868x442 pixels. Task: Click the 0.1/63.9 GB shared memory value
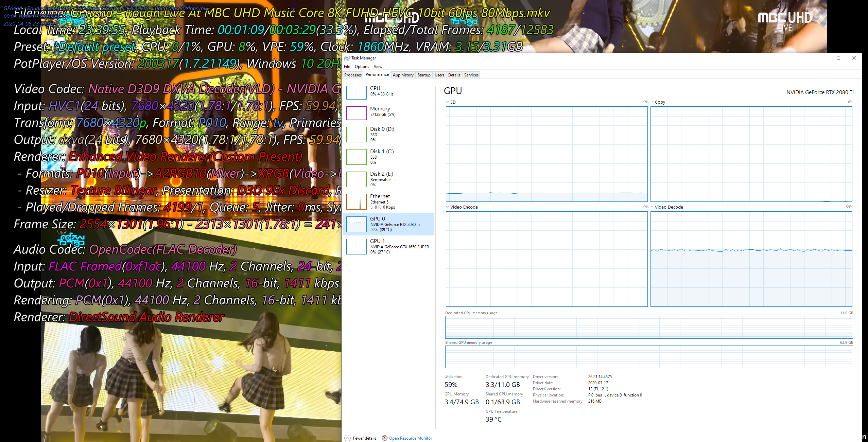(x=502, y=402)
